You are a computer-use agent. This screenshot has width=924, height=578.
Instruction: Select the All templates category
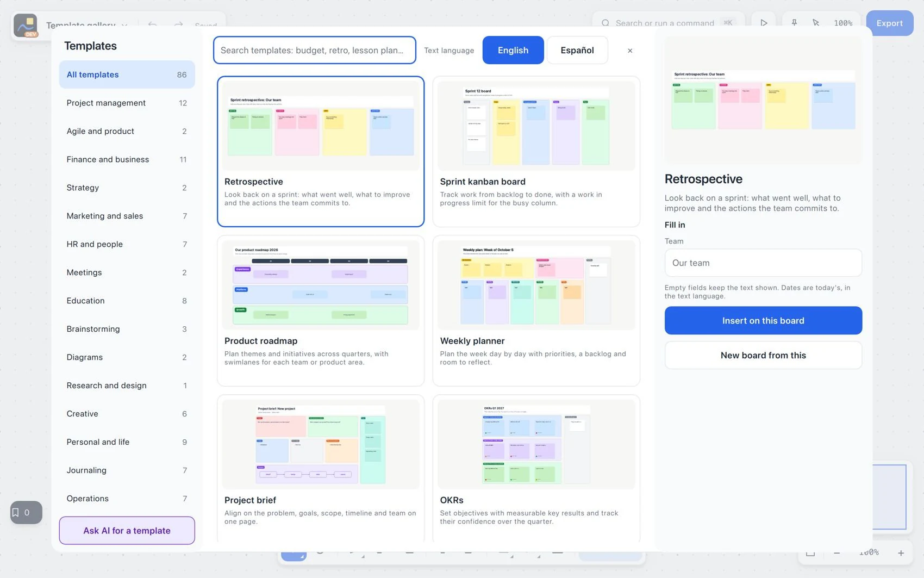tap(127, 74)
